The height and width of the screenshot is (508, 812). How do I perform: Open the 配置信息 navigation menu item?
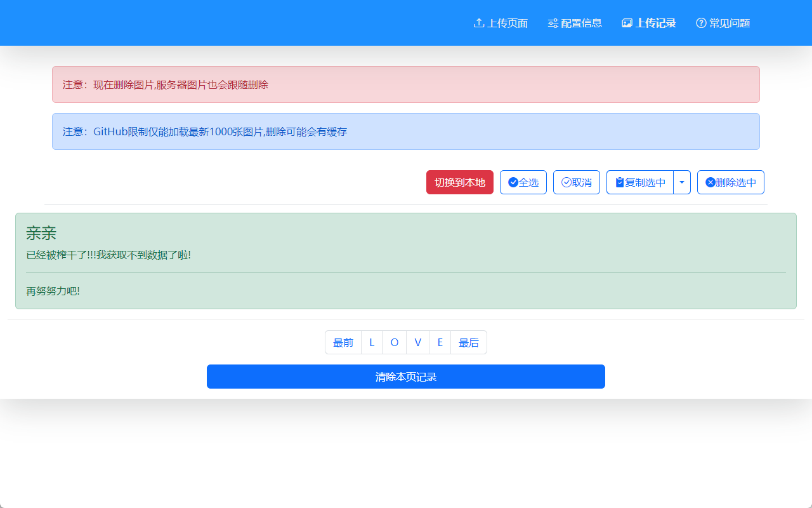(581, 23)
